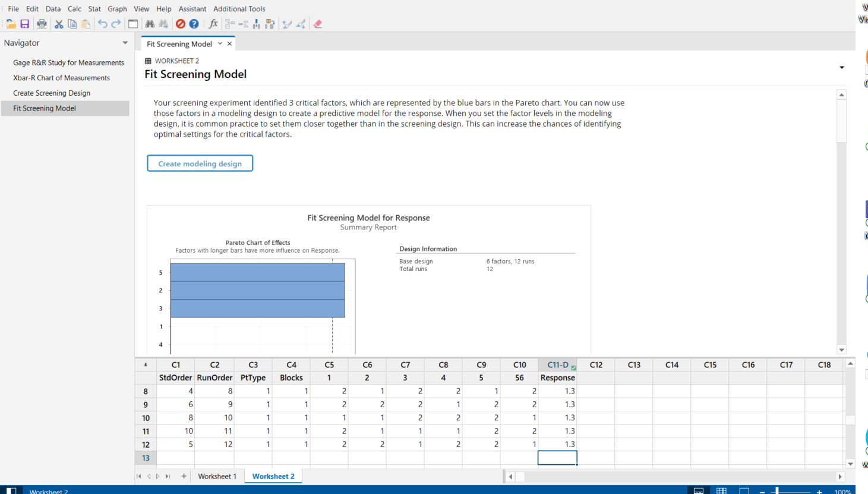Switch to the Worksheet 1 tab
This screenshot has width=868, height=494.
click(x=217, y=476)
